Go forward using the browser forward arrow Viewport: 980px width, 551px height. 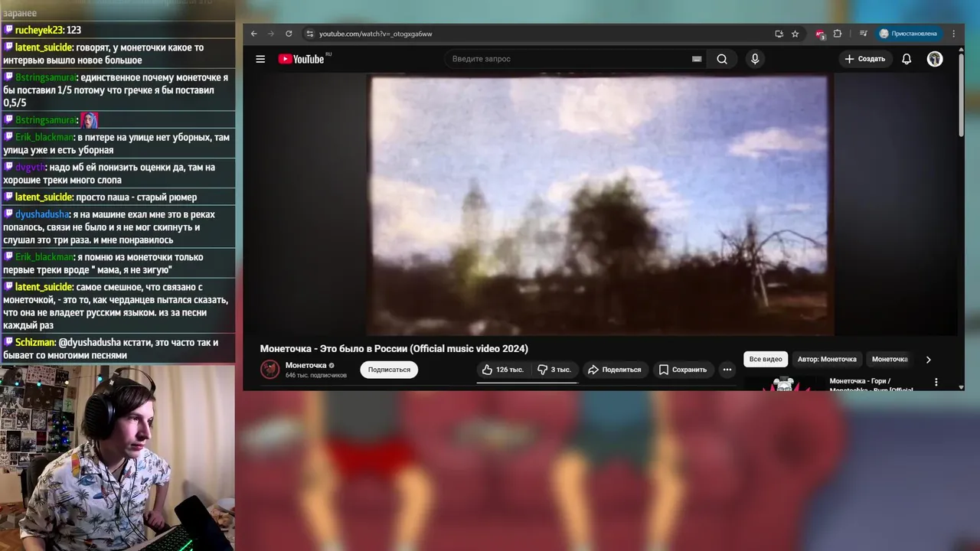(x=271, y=34)
